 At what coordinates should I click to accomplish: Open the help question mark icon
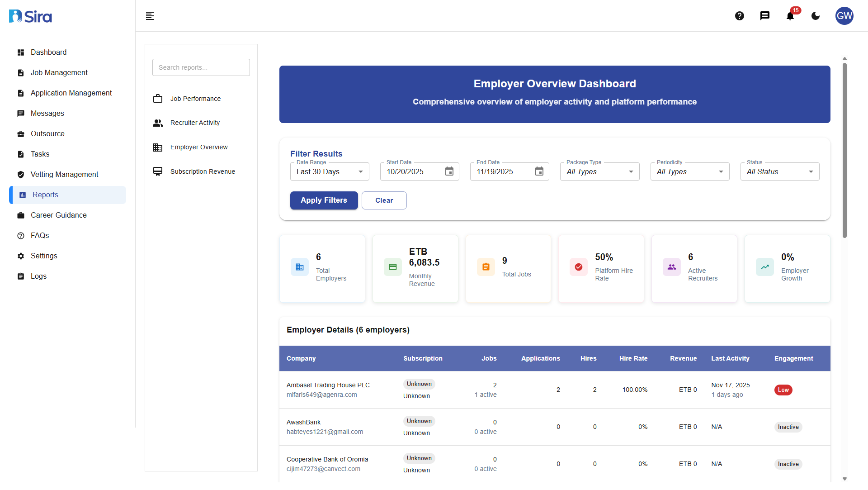point(740,16)
